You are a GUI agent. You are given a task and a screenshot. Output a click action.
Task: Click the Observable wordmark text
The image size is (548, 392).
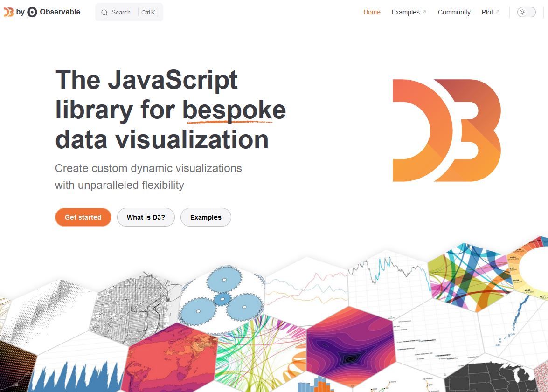pos(60,12)
